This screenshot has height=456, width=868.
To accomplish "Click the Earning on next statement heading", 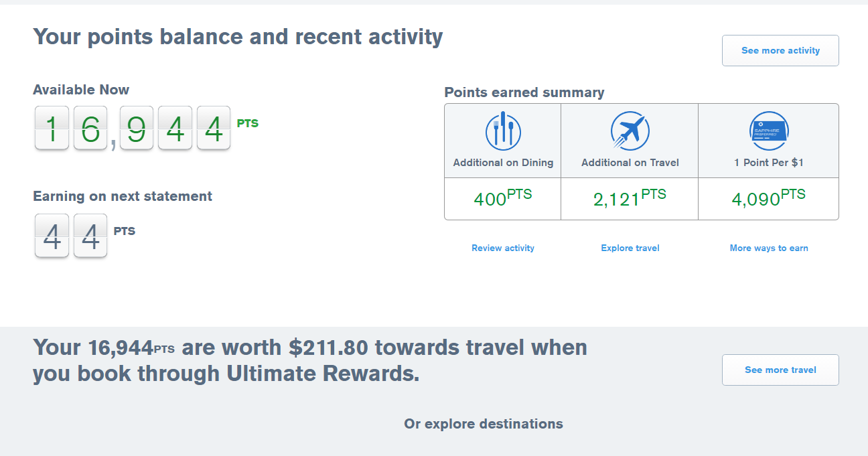I will [x=123, y=196].
